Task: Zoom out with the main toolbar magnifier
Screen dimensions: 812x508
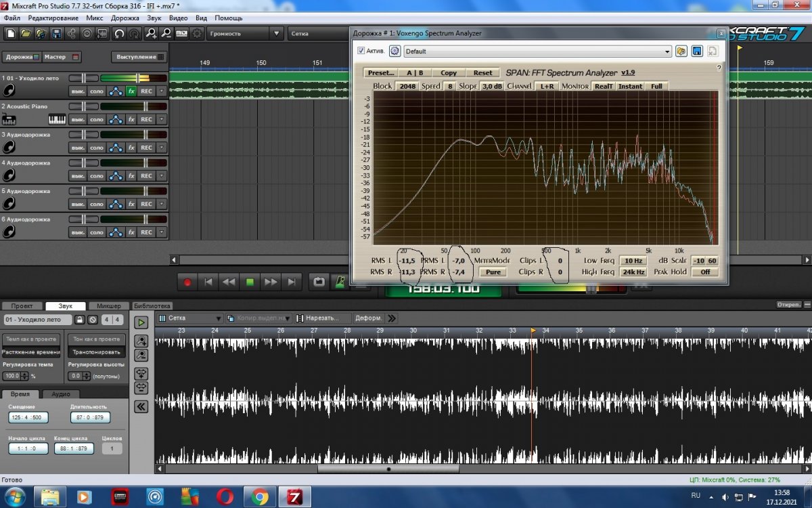Action: [166, 33]
